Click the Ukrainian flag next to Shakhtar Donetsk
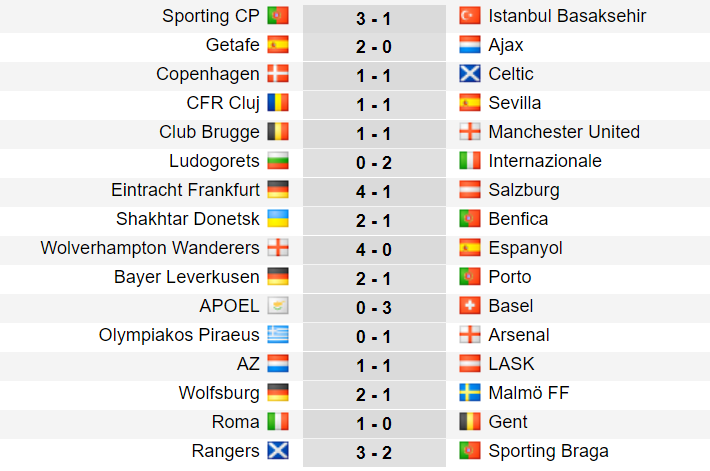The height and width of the screenshot is (471, 710). coord(278,219)
